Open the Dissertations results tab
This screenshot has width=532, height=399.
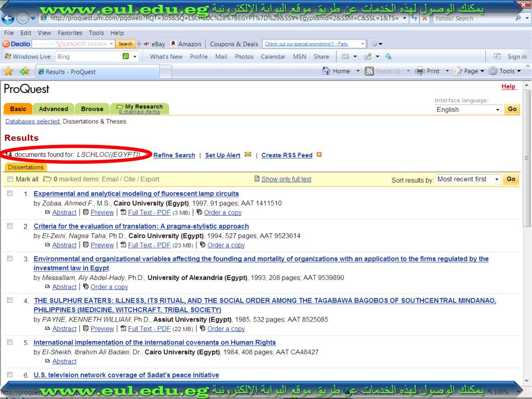pyautogui.click(x=26, y=167)
